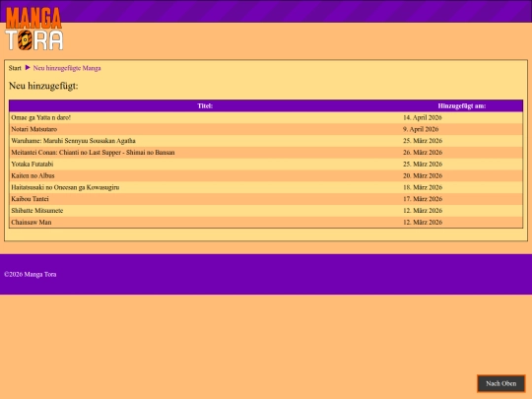Open the Yotaka Futatabi entry
Screen dimensions: 532x399
click(33, 165)
